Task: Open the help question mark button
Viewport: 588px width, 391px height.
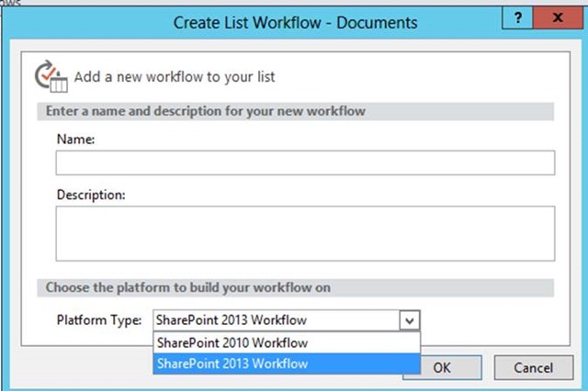Action: pyautogui.click(x=517, y=17)
